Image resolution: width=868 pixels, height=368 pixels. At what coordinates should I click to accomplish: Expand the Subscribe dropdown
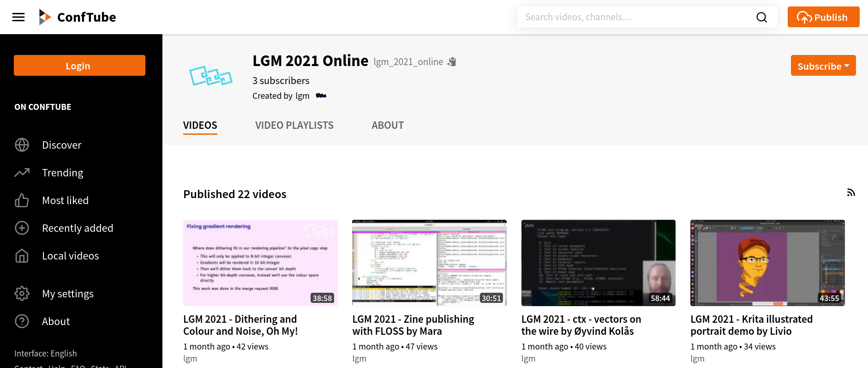coord(823,66)
